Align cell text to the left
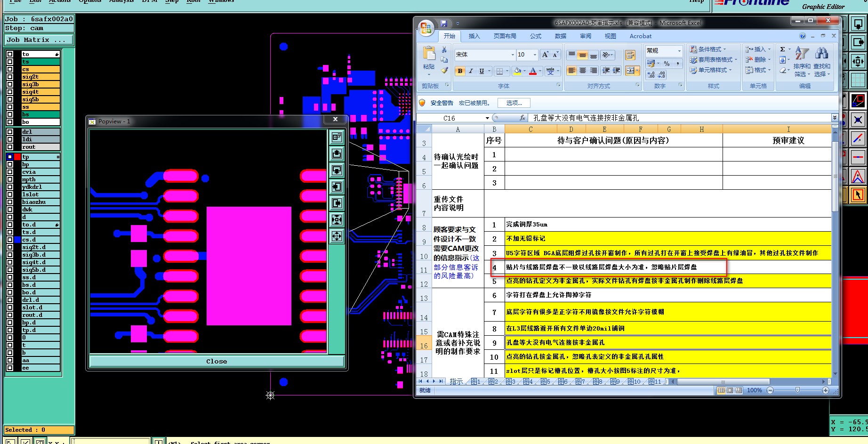Screen dimensions: 868x444 [571, 71]
